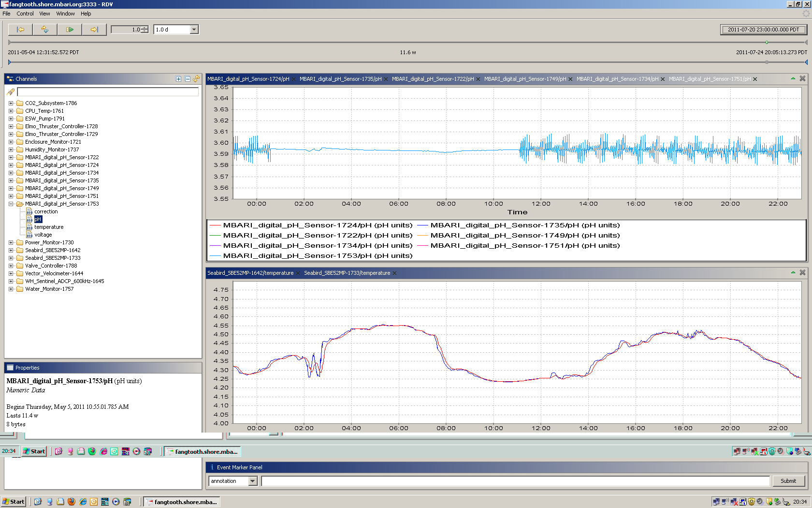Increase playback rate with the spinner up arrow
812x508 pixels.
point(145,28)
